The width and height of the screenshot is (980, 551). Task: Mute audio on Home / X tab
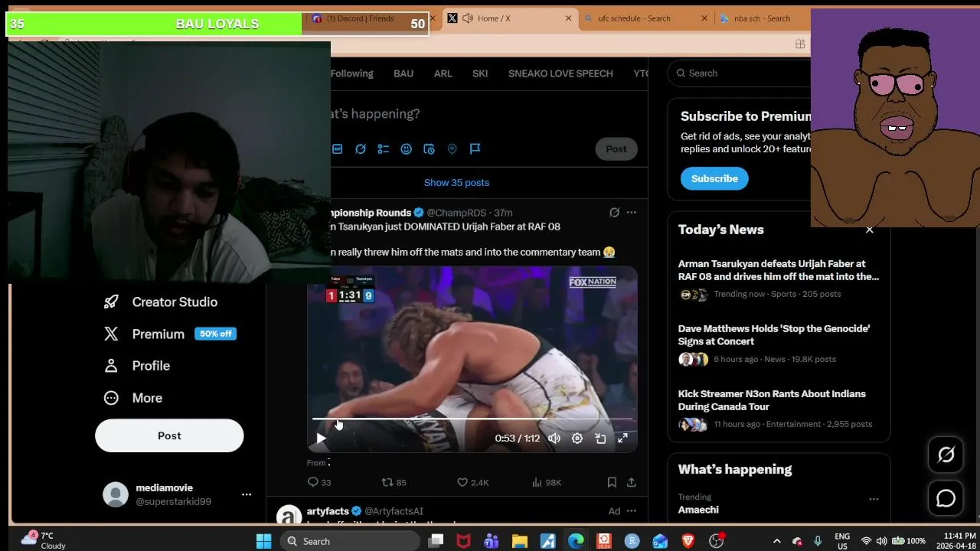tap(467, 18)
